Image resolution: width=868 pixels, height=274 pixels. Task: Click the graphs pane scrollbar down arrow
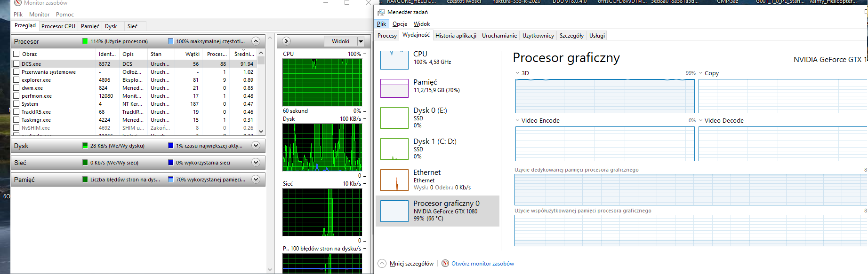(x=270, y=270)
